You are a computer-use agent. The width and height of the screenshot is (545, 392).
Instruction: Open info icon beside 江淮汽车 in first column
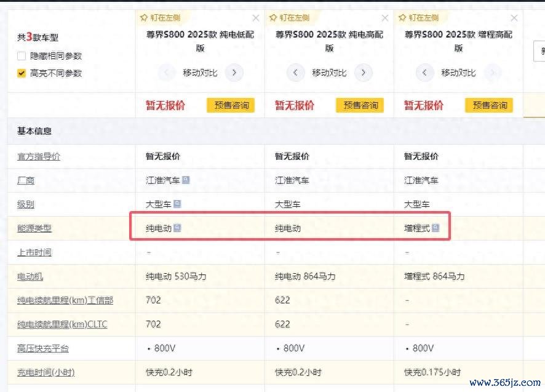(186, 180)
